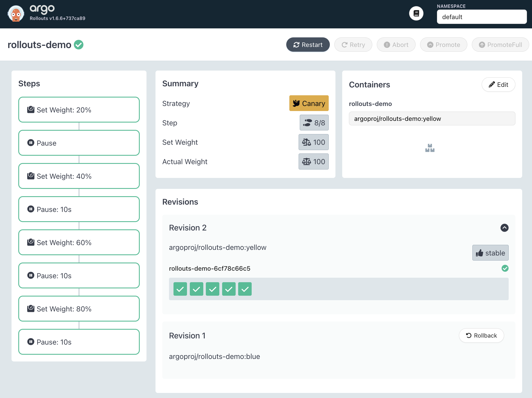
Task: Restart the rollout
Action: pos(308,45)
